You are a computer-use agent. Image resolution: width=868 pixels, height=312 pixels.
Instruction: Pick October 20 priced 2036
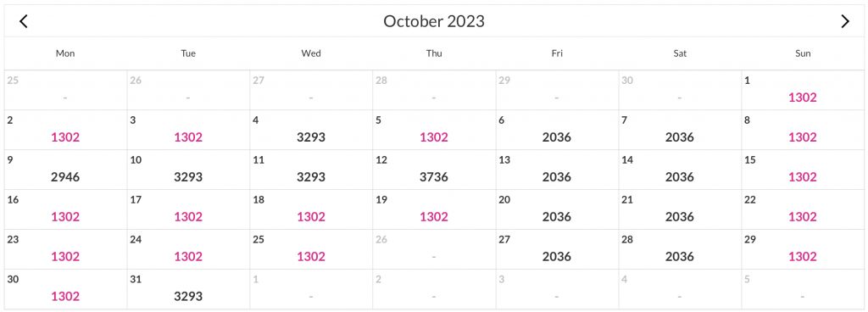(557, 209)
